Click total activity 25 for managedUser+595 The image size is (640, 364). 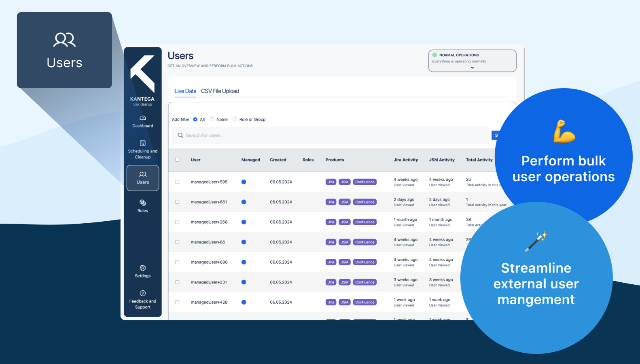[x=468, y=180]
